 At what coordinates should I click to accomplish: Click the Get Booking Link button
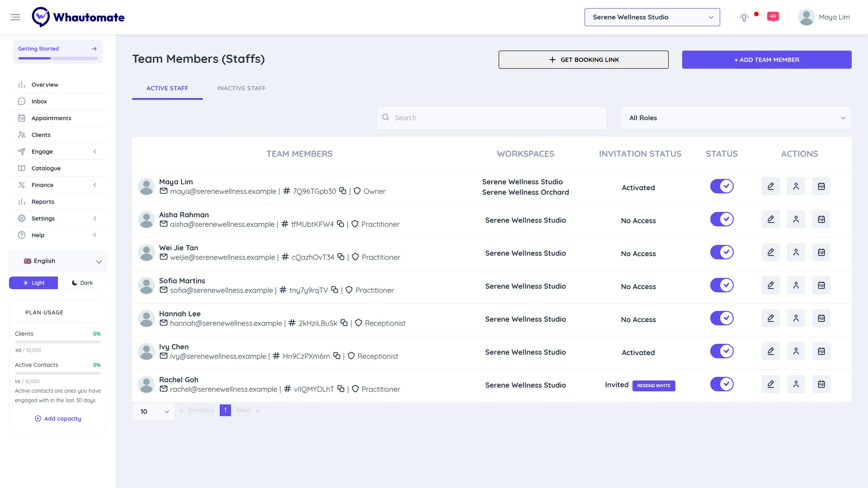click(583, 60)
